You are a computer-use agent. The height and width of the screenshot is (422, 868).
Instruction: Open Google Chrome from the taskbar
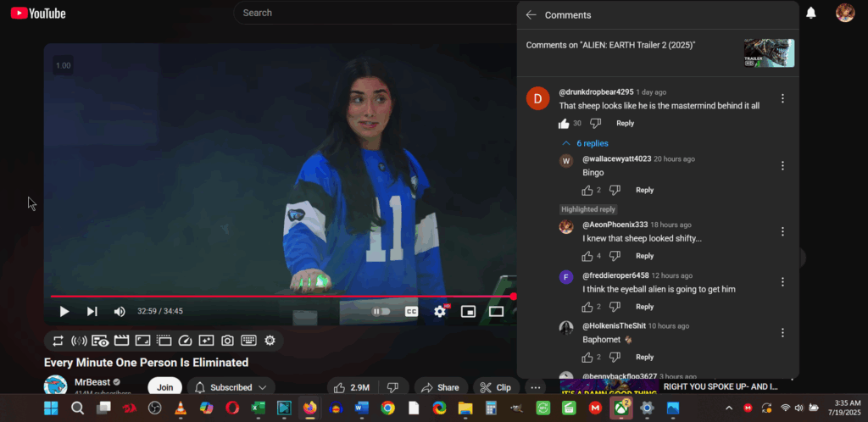tap(387, 408)
